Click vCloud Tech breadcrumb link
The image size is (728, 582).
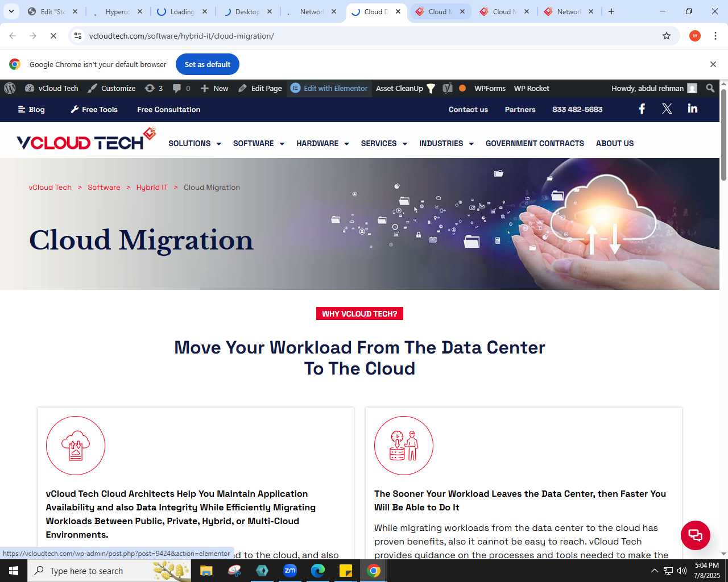point(50,188)
